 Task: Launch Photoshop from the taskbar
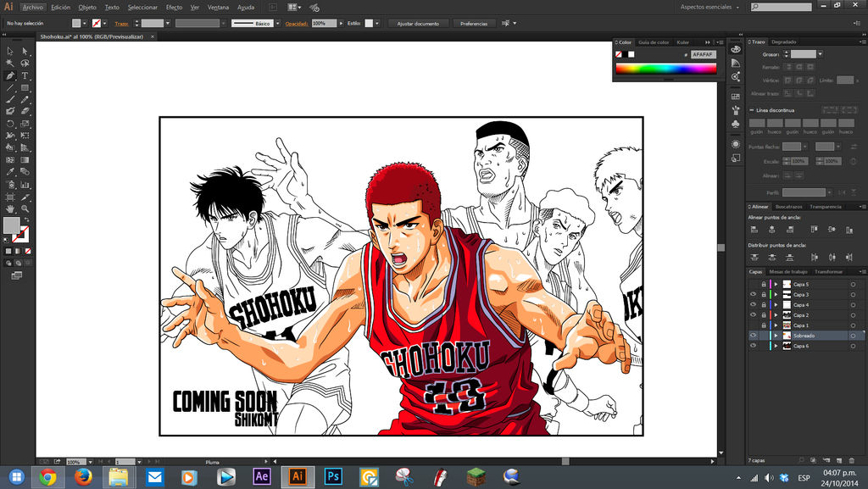(x=333, y=476)
